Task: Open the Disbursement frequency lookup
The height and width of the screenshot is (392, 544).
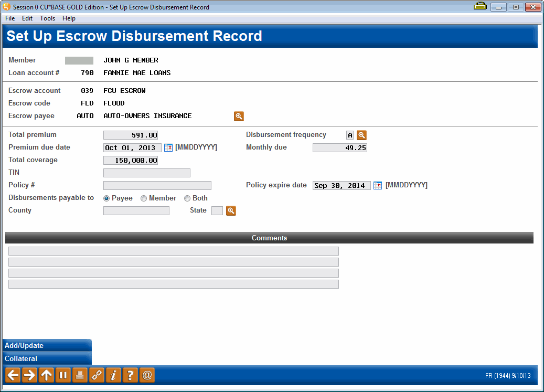Action: [x=362, y=135]
